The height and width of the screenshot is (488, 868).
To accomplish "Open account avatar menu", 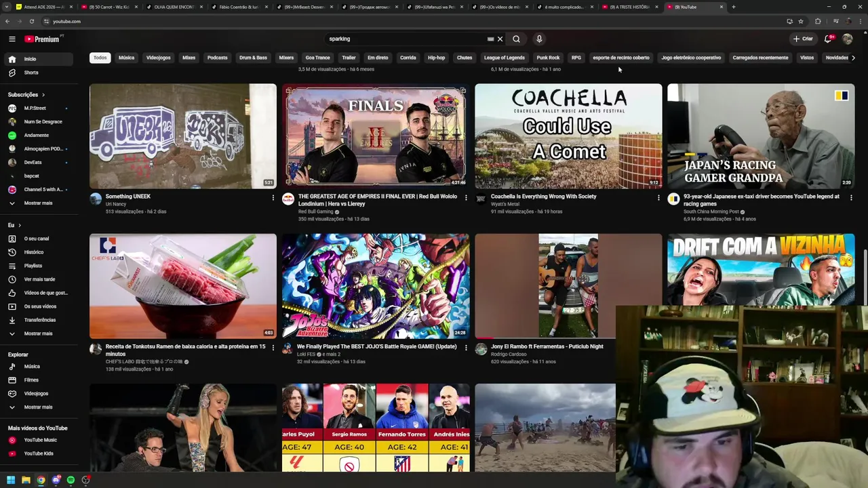I will pos(848,39).
